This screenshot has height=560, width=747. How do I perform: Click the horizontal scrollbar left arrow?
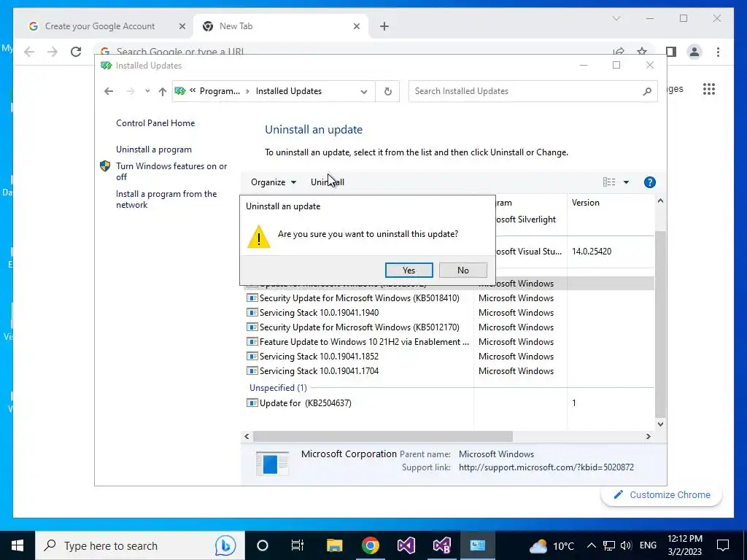tap(247, 436)
